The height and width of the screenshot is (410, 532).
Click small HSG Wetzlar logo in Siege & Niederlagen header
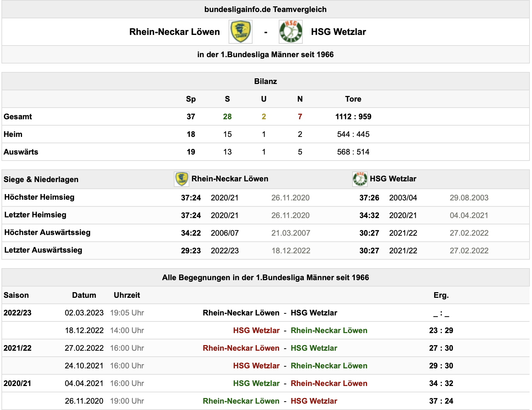[360, 179]
